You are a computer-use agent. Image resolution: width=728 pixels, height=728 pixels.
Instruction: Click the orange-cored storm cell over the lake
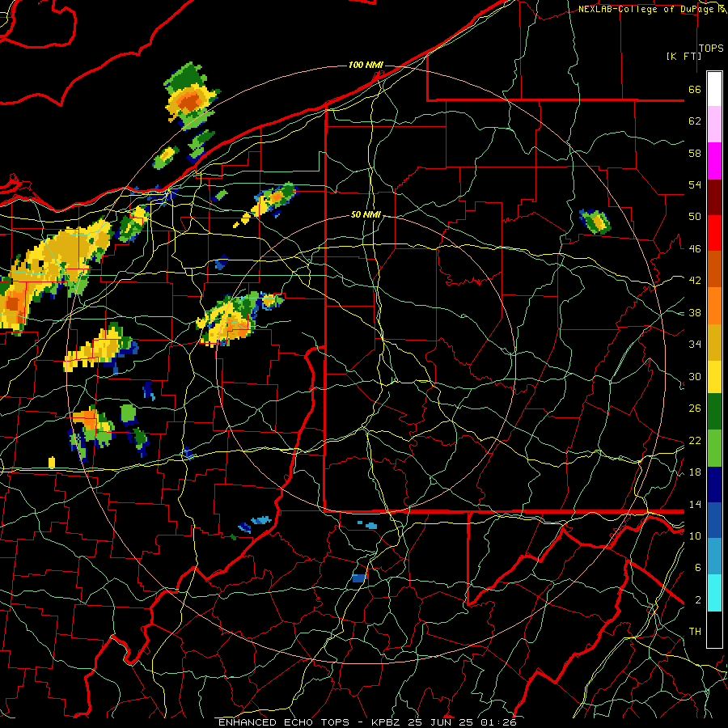191,98
